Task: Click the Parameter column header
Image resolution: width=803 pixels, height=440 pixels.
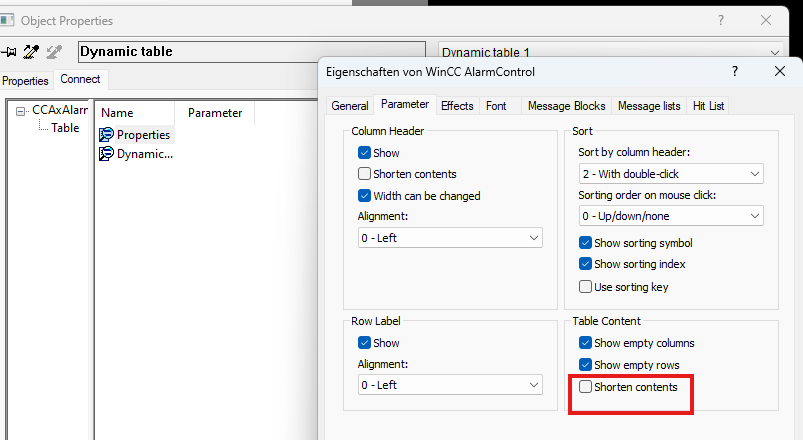Action: click(215, 113)
